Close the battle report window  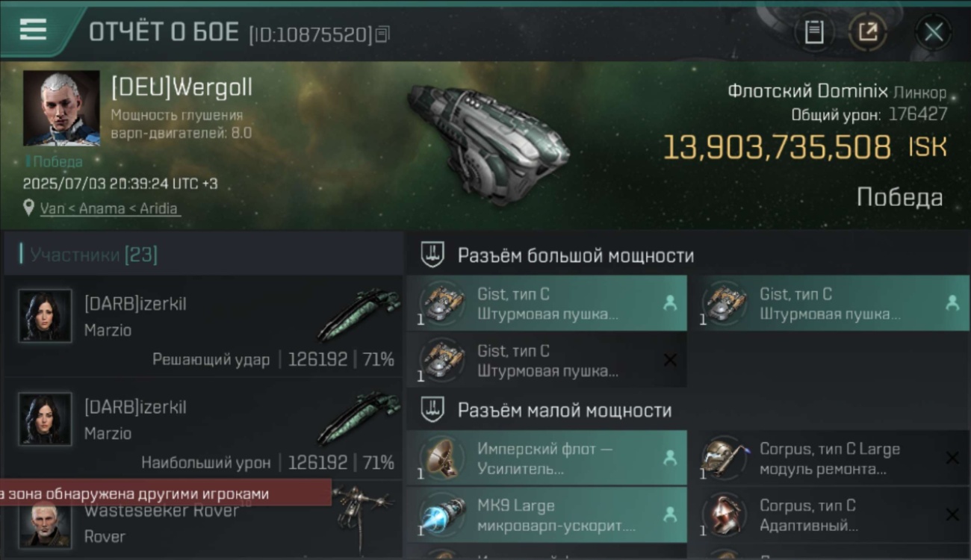pos(934,32)
